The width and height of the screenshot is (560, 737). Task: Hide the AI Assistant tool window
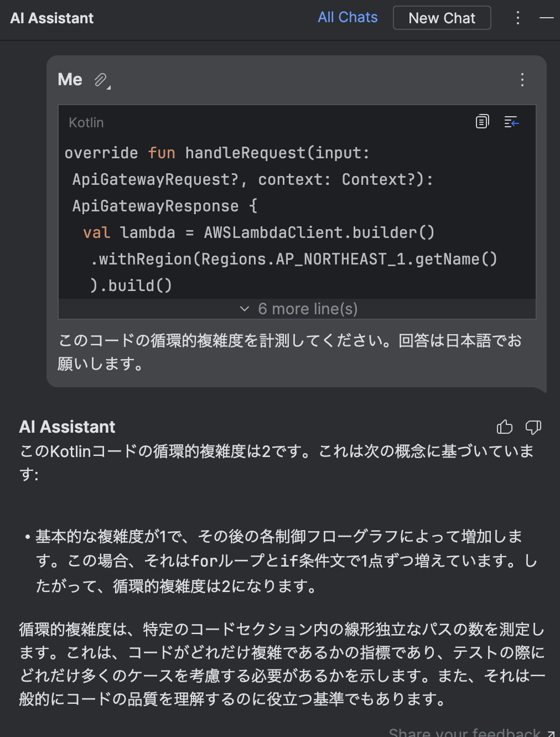point(547,18)
